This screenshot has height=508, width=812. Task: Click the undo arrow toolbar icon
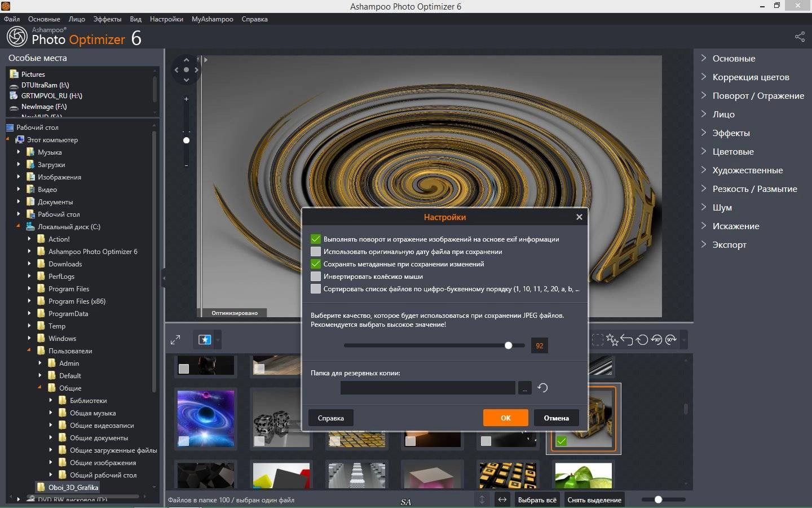(627, 340)
